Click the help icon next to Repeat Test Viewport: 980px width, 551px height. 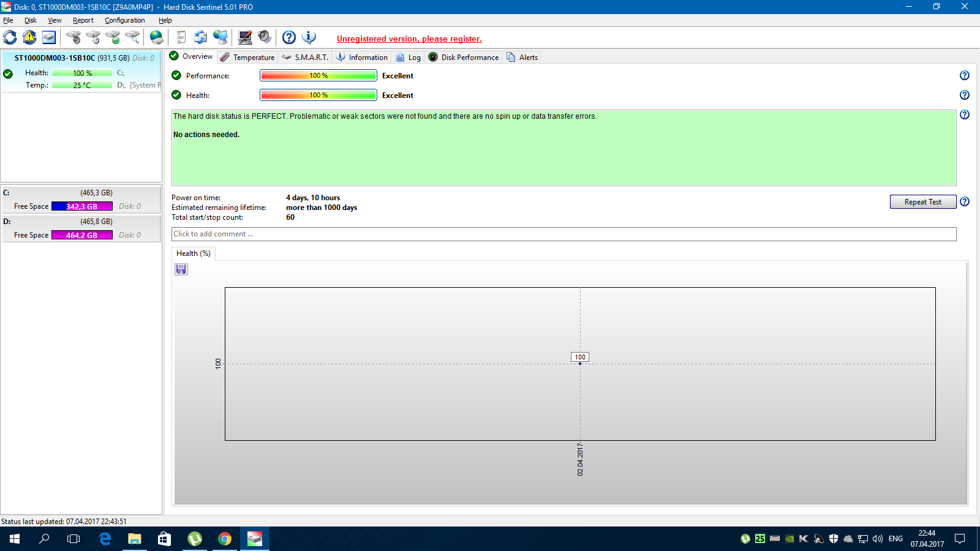click(965, 201)
